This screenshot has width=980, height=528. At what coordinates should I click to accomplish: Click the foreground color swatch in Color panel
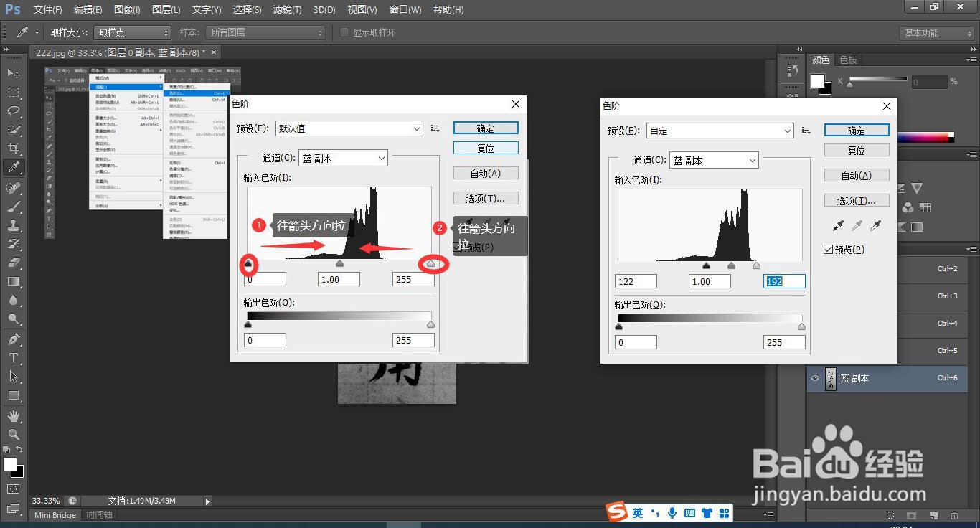tap(818, 80)
